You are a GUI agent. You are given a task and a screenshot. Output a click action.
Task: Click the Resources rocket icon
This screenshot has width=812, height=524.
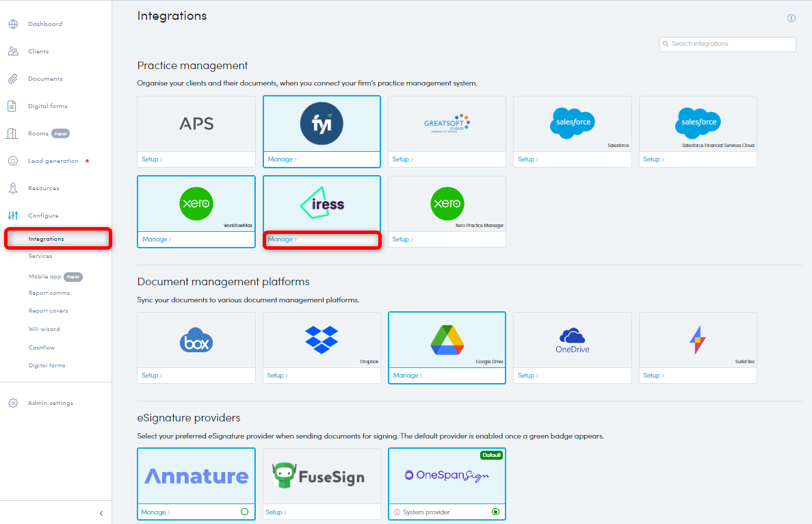[13, 188]
